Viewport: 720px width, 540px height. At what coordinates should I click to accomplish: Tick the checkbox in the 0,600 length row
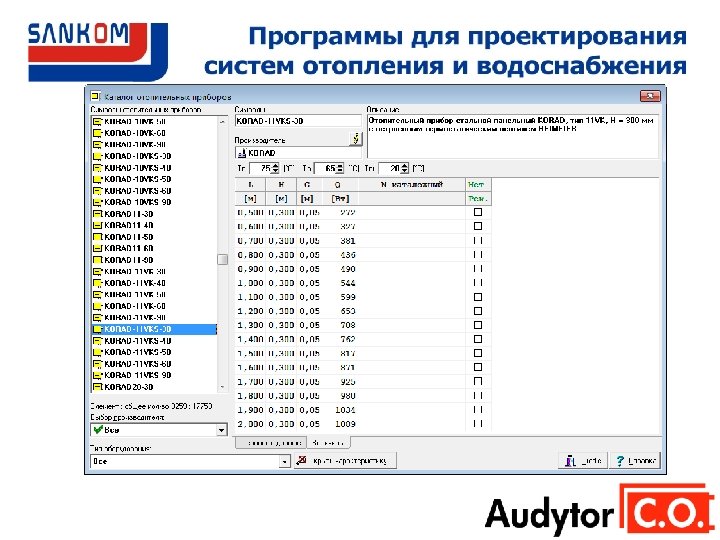coord(478,226)
